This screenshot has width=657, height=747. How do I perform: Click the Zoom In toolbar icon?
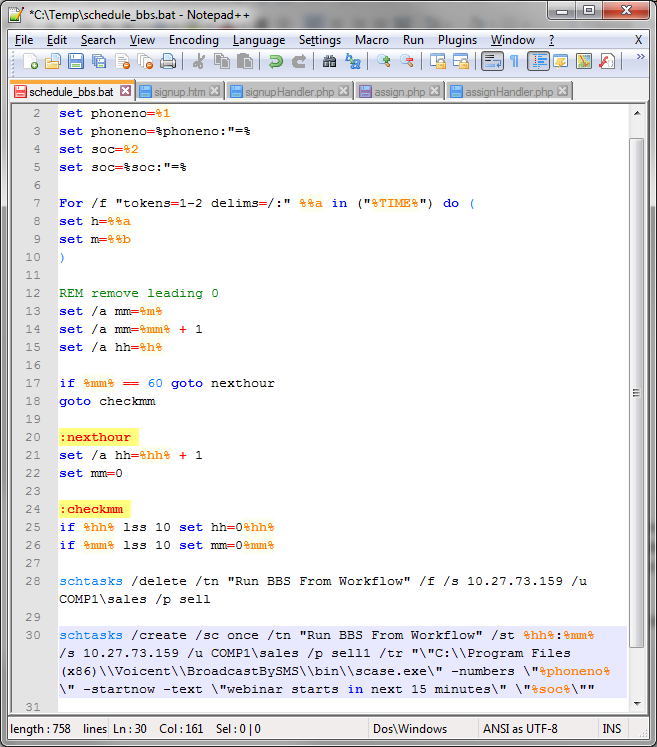coord(384,62)
